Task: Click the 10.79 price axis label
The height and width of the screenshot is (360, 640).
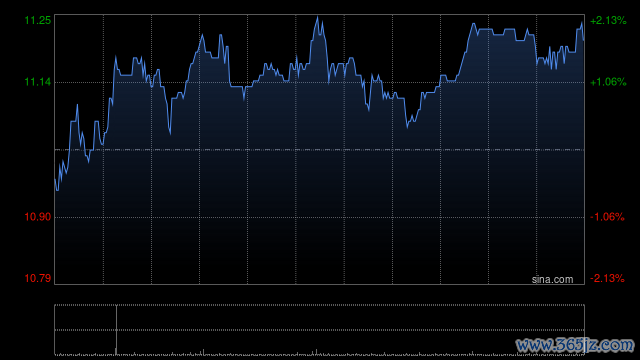Action: click(x=38, y=278)
